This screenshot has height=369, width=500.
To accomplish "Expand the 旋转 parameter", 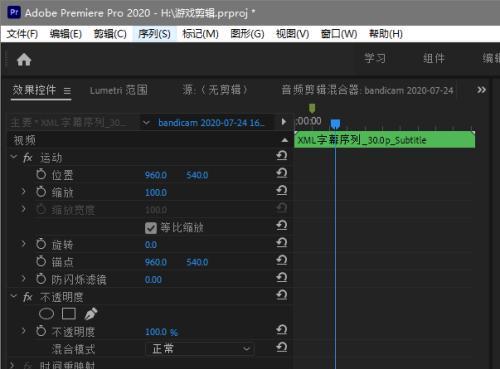I will click(23, 244).
